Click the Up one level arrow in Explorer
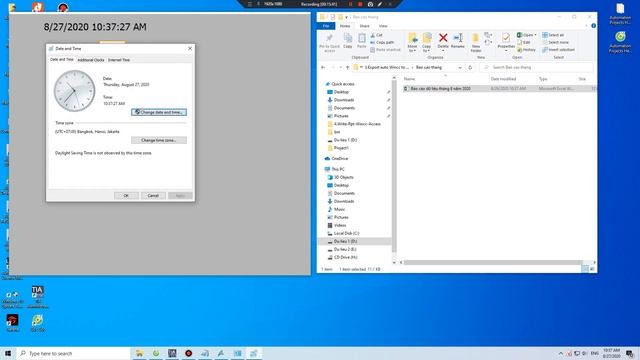This screenshot has width=640, height=360. coord(347,67)
